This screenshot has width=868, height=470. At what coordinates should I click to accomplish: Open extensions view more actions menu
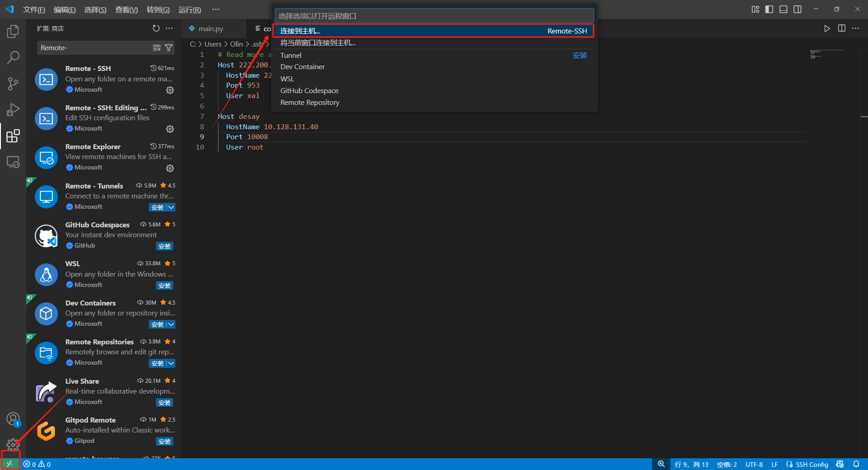coord(170,28)
